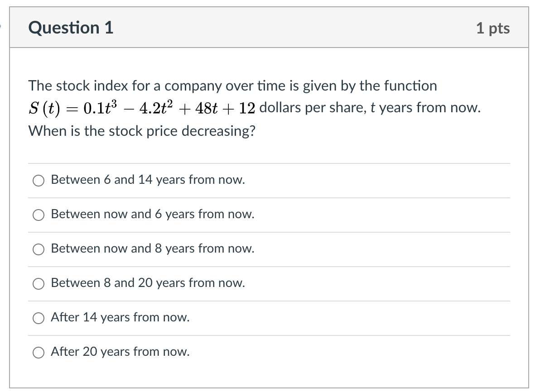Pick the 'Between 8 and 20 years' radio button
Screen dimensions: 550x392
click(38, 284)
